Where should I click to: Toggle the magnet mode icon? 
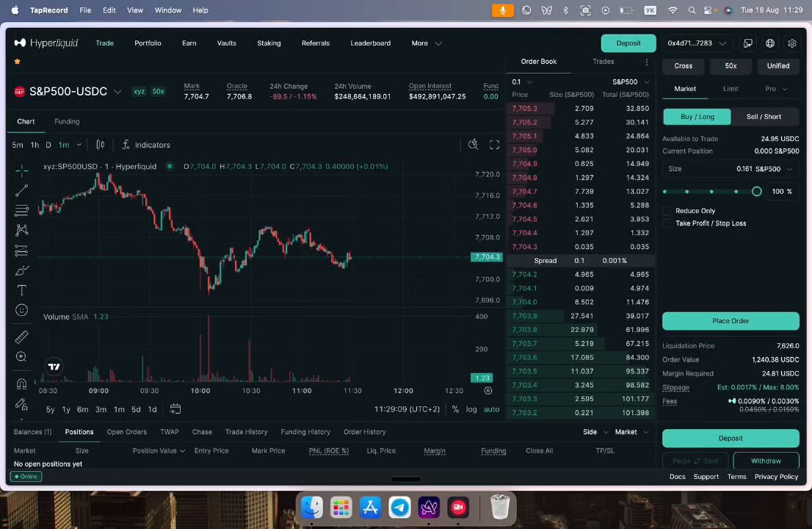[x=22, y=384]
